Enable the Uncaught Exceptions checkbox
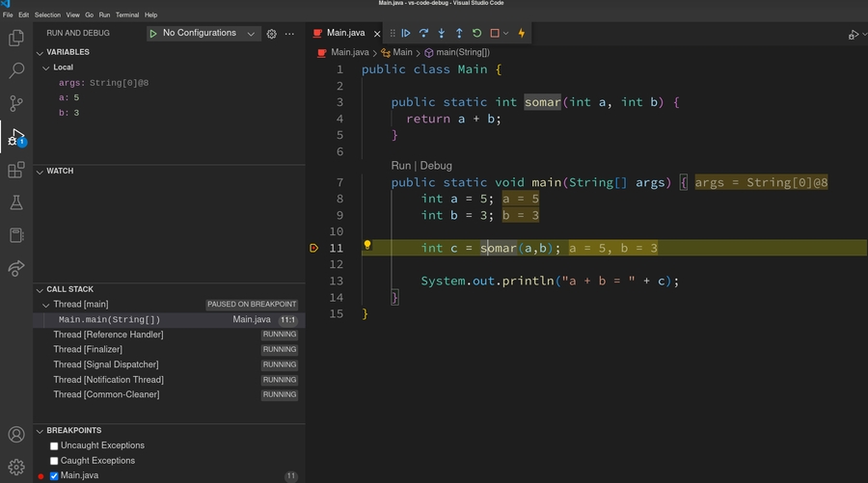 pyautogui.click(x=55, y=446)
